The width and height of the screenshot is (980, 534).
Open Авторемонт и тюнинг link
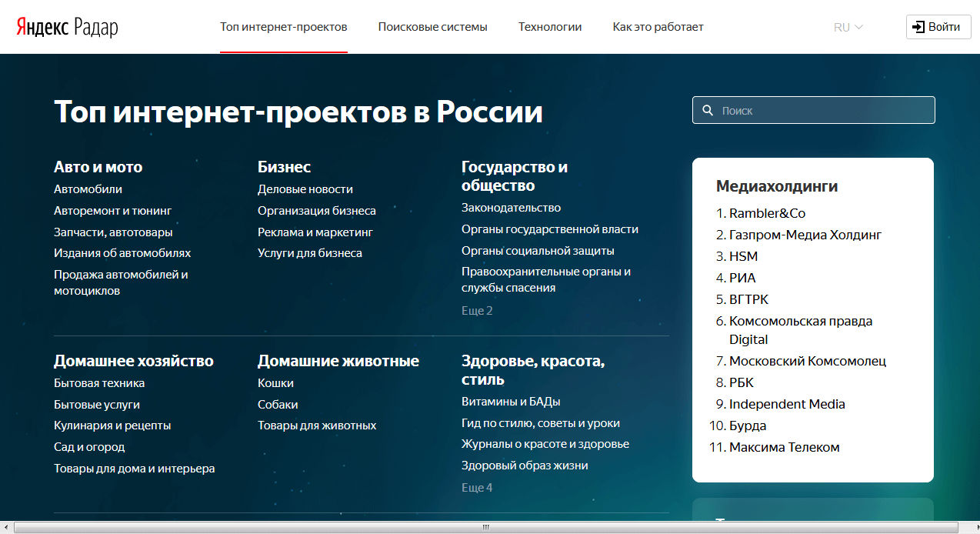pos(113,211)
